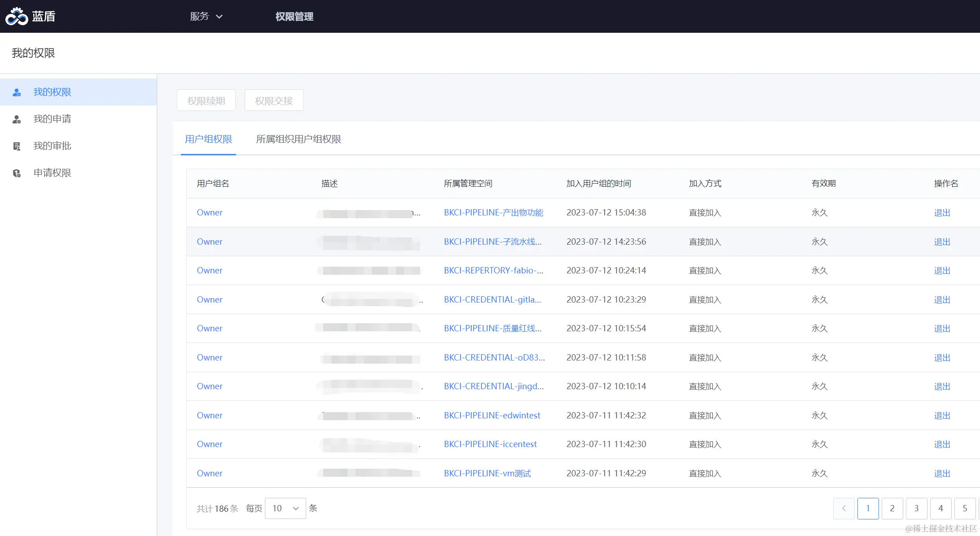
Task: Open the per-page count dropdown showing 10
Action: (285, 508)
